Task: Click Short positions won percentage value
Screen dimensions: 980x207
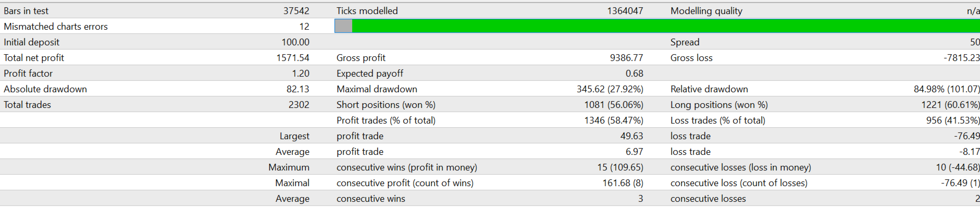Action: [614, 105]
